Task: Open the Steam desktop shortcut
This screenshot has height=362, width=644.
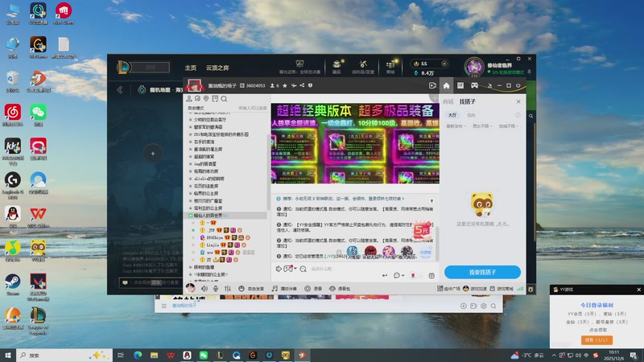Action: (13, 285)
